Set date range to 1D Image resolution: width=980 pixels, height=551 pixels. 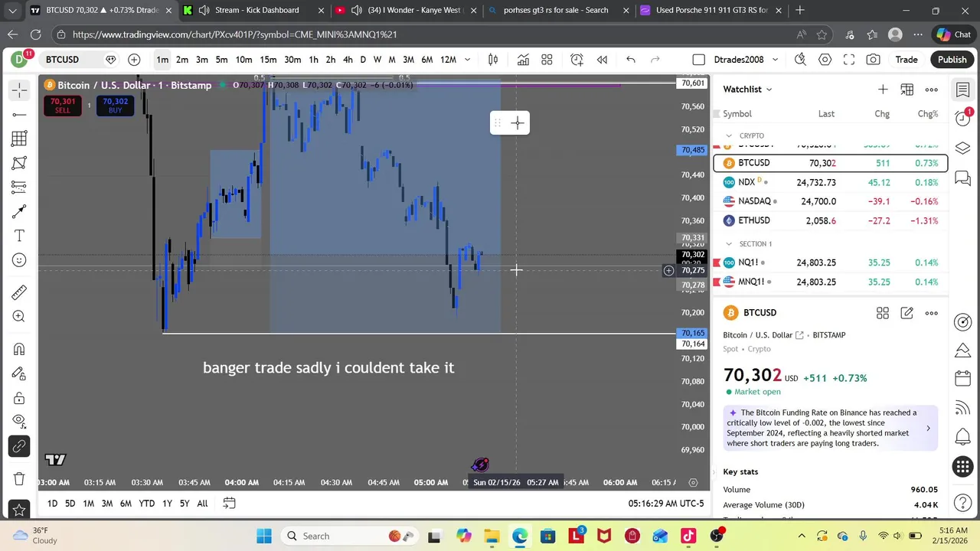coord(52,504)
